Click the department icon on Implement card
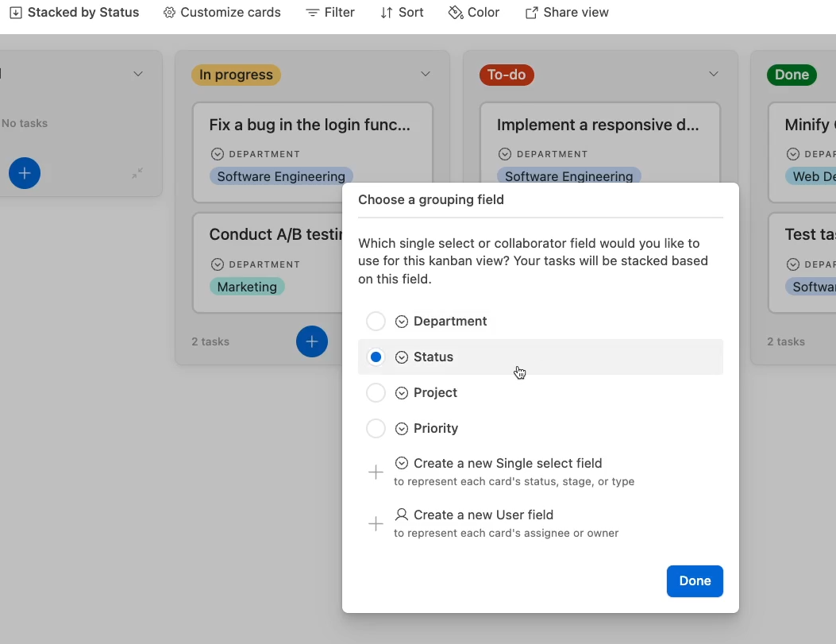The image size is (836, 644). 504,154
